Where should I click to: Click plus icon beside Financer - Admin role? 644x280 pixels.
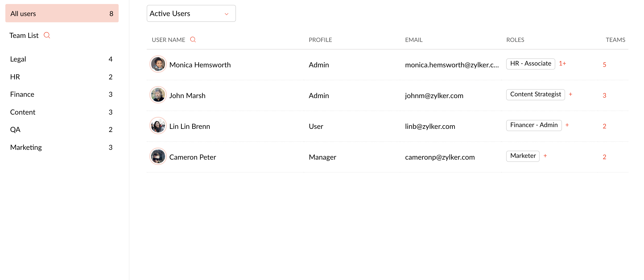tap(567, 125)
